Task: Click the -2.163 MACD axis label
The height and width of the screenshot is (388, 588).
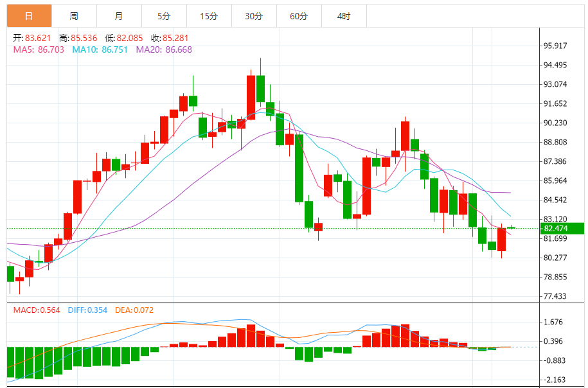Action: click(554, 380)
